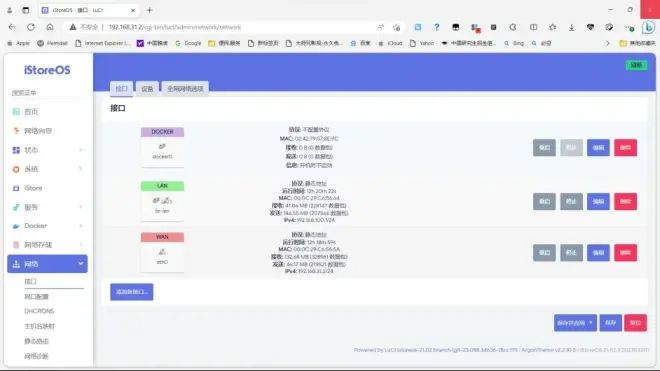
Task: Click the Docker whale icon
Action: [x=16, y=226]
